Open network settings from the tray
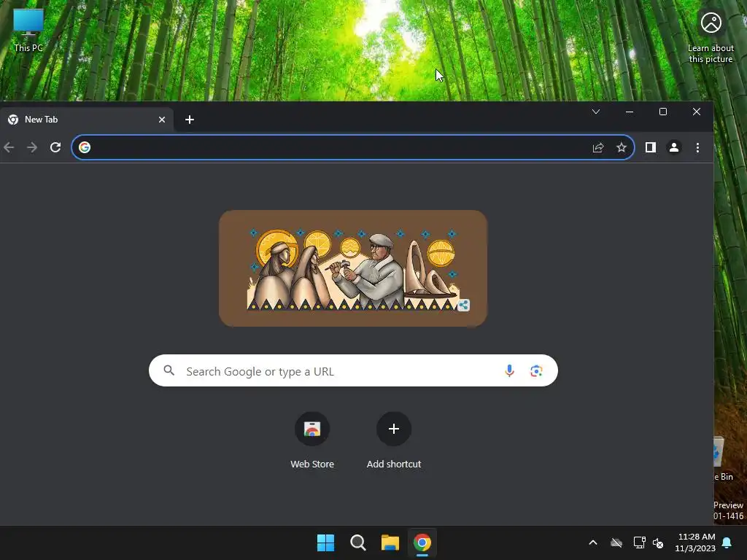This screenshot has height=560, width=747. coord(639,542)
